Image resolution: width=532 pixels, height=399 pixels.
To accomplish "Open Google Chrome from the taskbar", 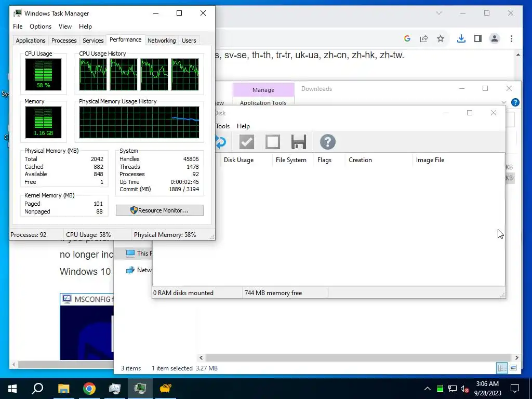I will (89, 389).
